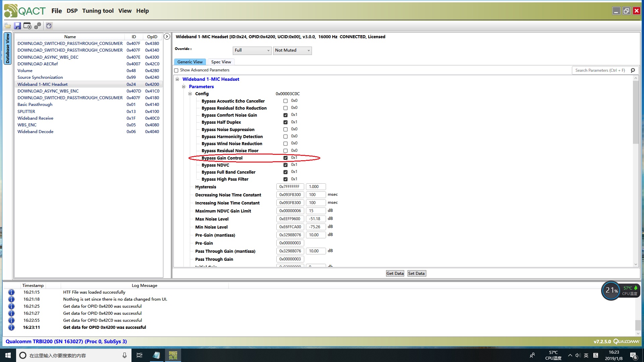
Task: Open the 'Not Muted' dropdown
Action: 292,50
